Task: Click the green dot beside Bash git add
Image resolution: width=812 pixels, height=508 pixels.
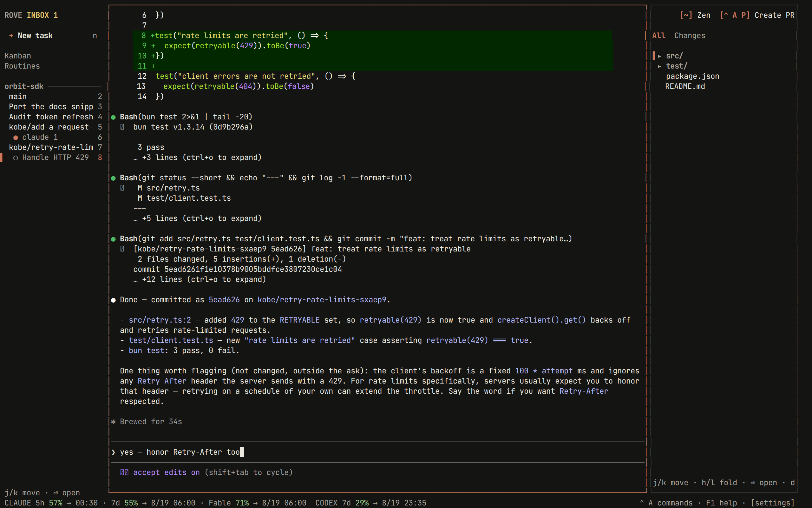Action: pos(114,239)
